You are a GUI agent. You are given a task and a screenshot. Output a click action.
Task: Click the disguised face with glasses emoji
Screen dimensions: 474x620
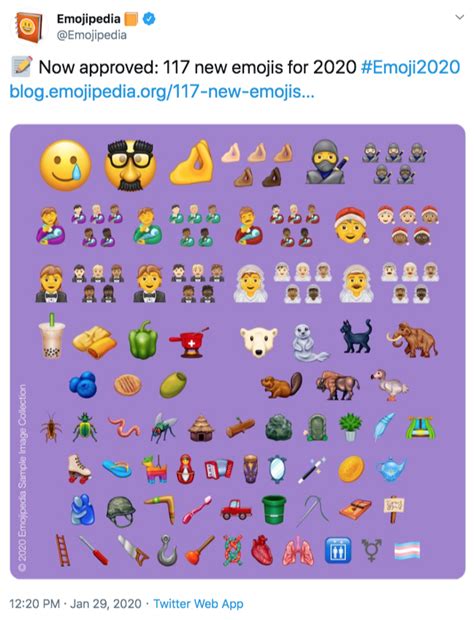(130, 165)
